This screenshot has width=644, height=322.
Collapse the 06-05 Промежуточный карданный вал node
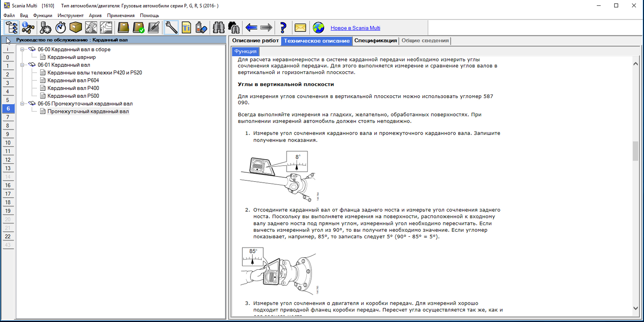(x=22, y=104)
